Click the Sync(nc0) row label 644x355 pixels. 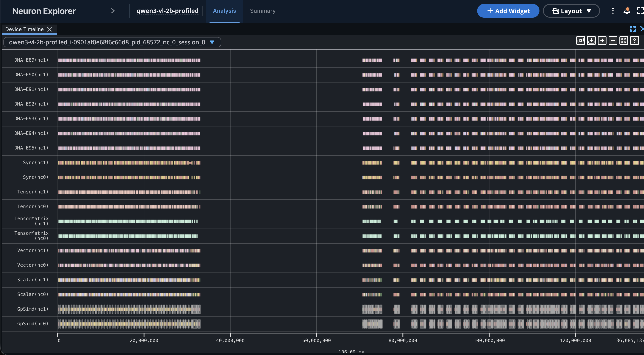(x=36, y=177)
